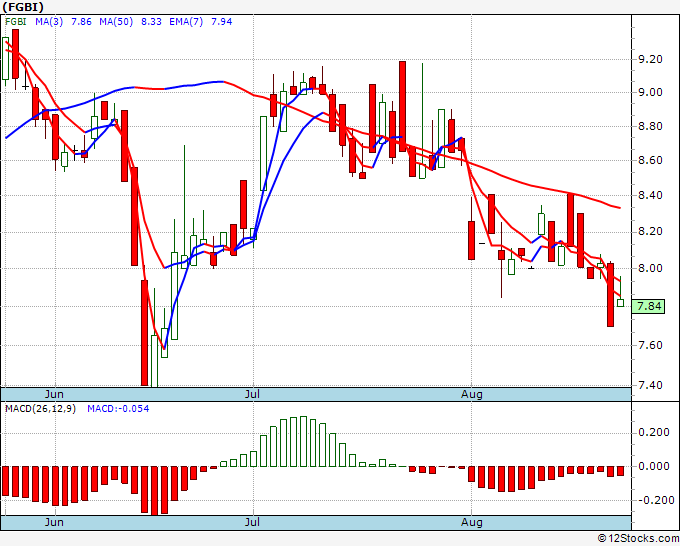The height and width of the screenshot is (546, 680).
Task: Click the 8.20 price axis label
Action: [650, 232]
